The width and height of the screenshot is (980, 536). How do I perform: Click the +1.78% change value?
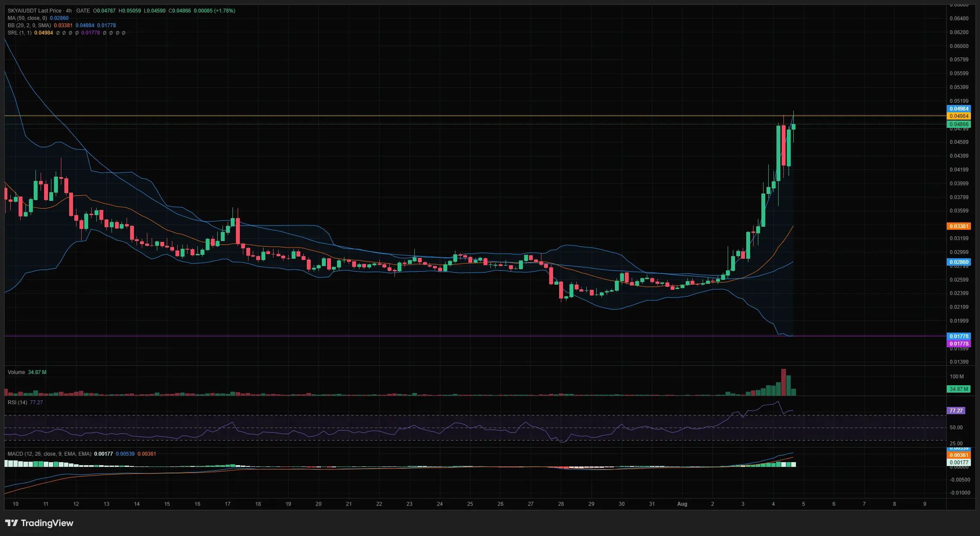(x=225, y=11)
